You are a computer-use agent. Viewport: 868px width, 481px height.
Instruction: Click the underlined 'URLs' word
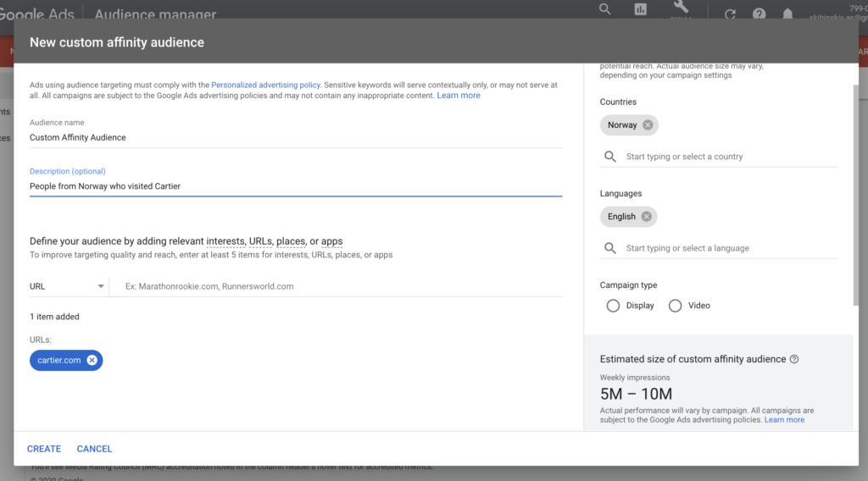click(260, 241)
